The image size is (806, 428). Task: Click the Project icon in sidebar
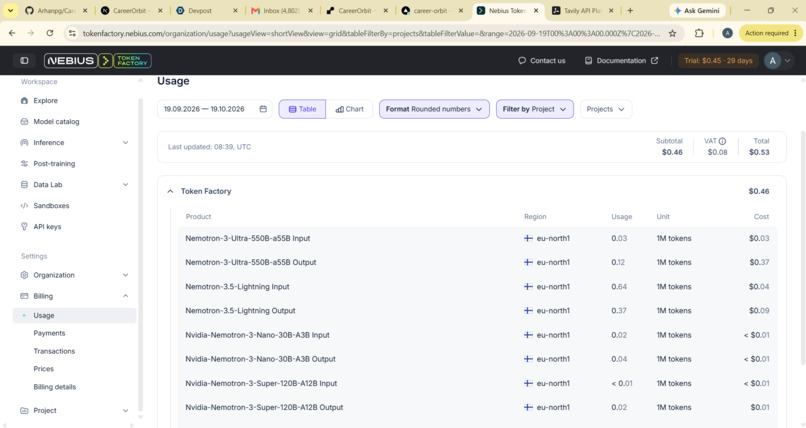click(24, 411)
